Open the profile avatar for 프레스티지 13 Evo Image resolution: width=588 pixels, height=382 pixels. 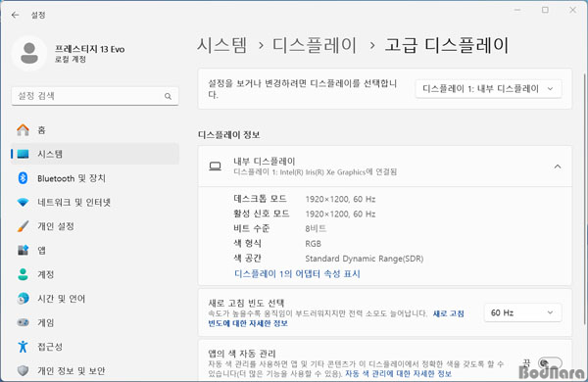tap(29, 53)
